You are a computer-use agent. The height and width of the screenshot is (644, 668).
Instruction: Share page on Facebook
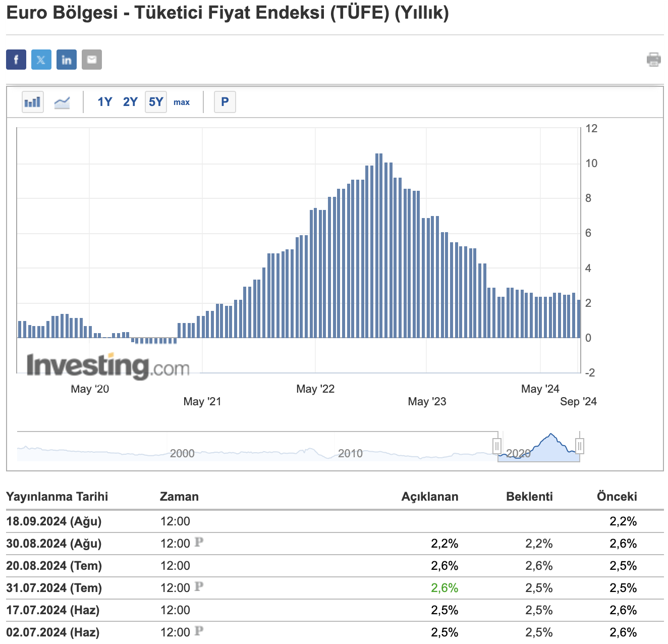click(x=16, y=60)
